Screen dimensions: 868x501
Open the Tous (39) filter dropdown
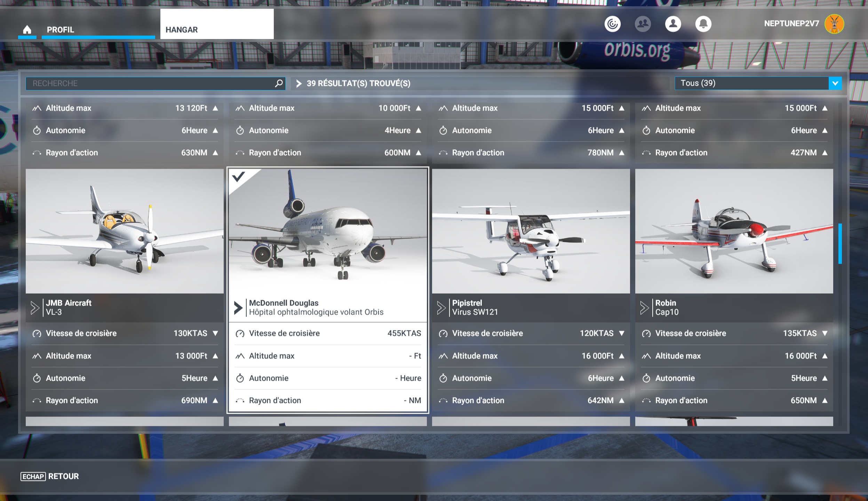pos(758,83)
